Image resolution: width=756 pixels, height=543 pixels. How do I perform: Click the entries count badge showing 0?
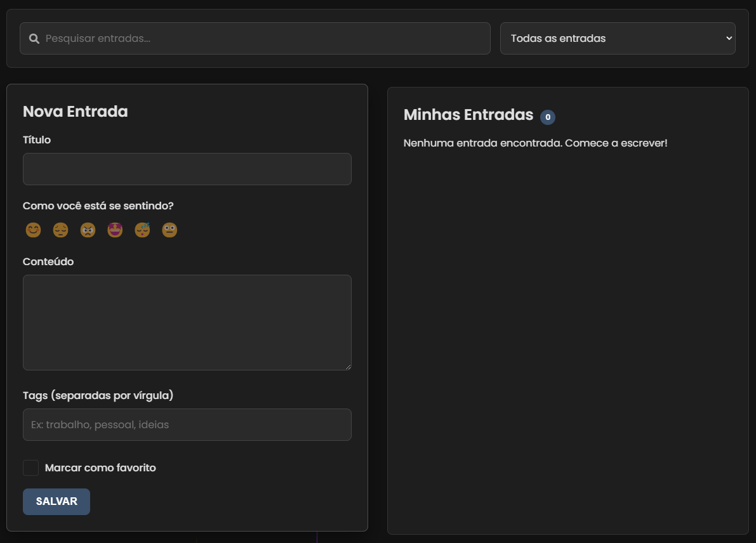tap(548, 117)
